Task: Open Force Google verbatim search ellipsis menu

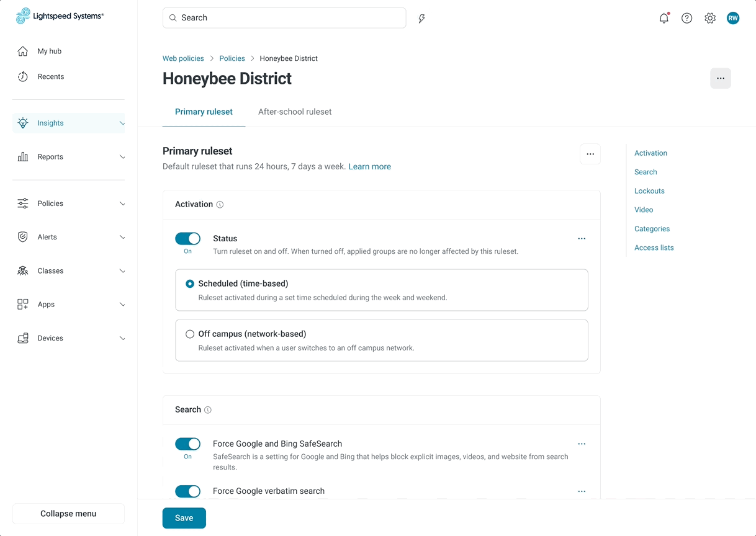Action: tap(582, 491)
